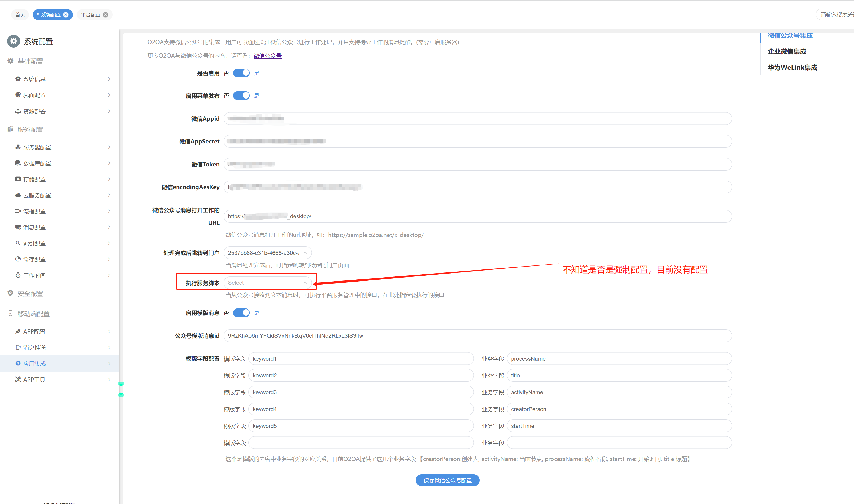This screenshot has width=854, height=504.
Task: Open the 处理完成后跳转到门户 dropdown
Action: point(267,253)
